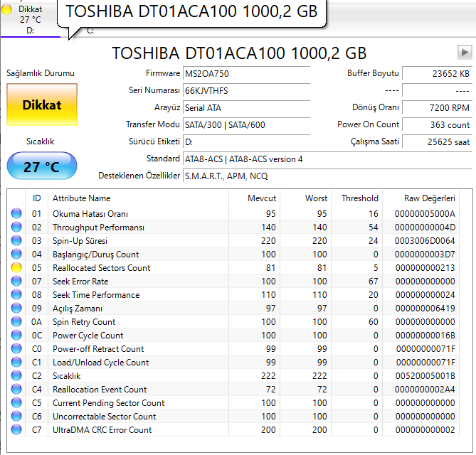Click the blue status icon for UltraDMA CRC Error Count

click(x=16, y=429)
